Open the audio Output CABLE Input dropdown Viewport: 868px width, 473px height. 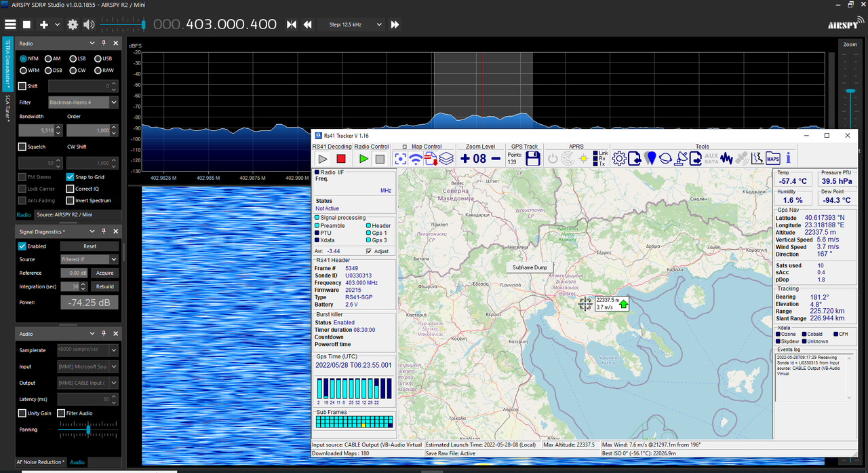87,383
